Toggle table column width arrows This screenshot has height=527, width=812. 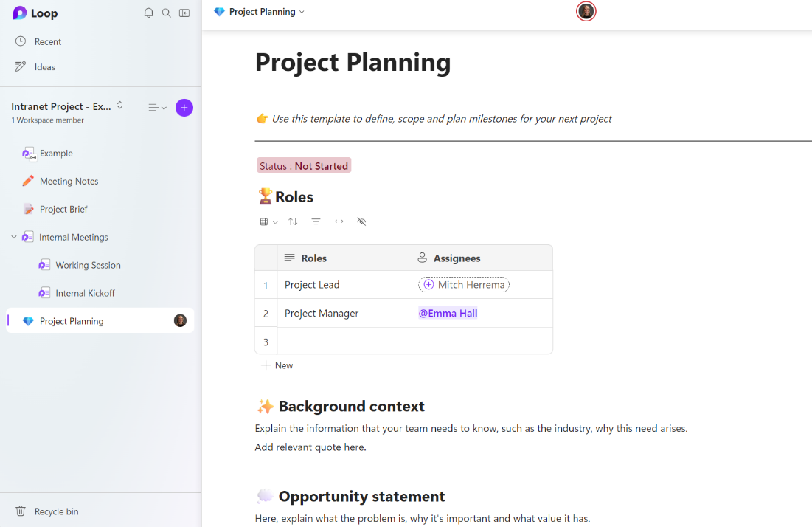pyautogui.click(x=339, y=221)
